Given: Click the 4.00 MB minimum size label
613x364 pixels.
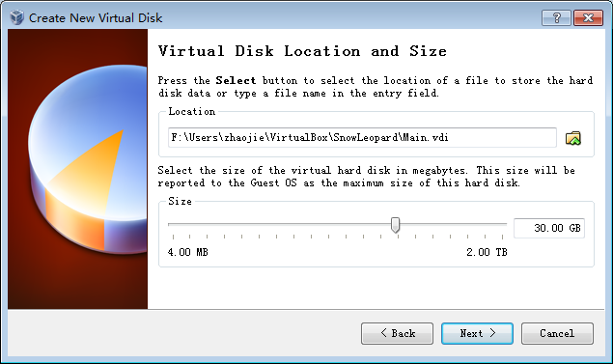Looking at the screenshot, I should coord(187,252).
